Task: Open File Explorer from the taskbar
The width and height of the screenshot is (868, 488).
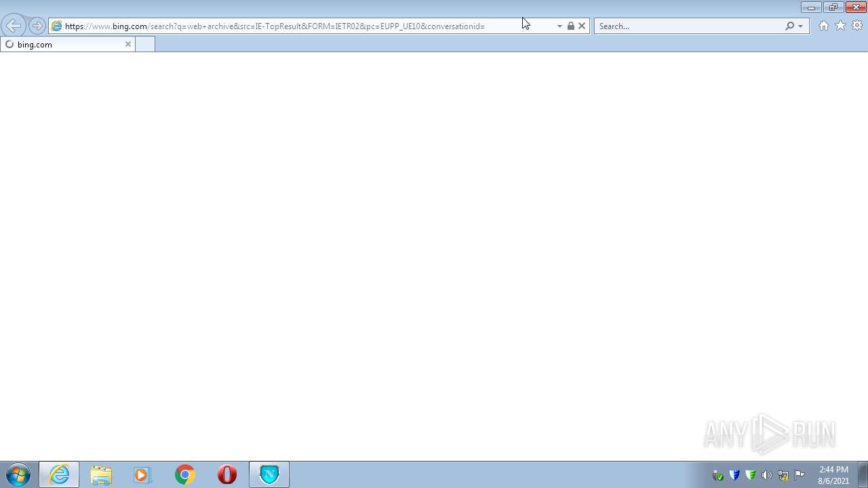Action: point(101,474)
